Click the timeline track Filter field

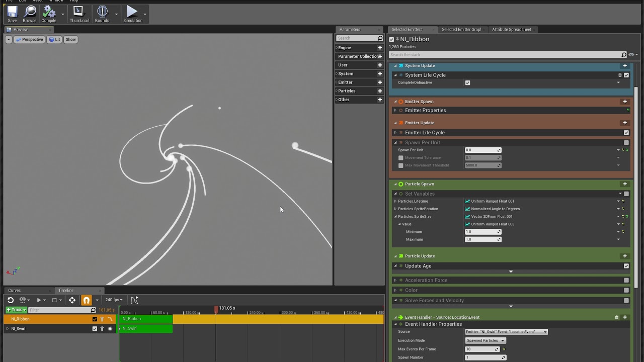click(x=62, y=310)
